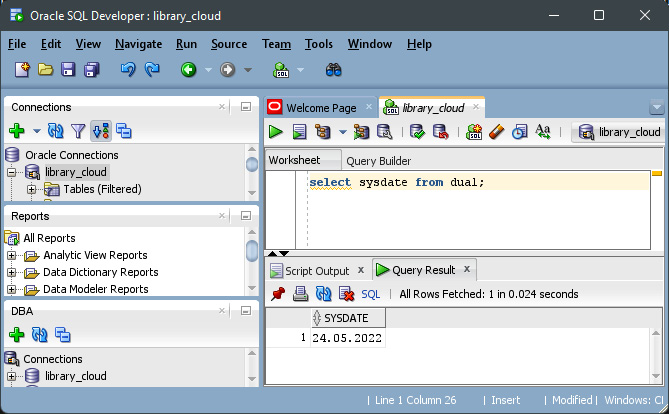Apply filter in Connections panel
Image resolution: width=669 pixels, height=414 pixels.
(x=78, y=131)
